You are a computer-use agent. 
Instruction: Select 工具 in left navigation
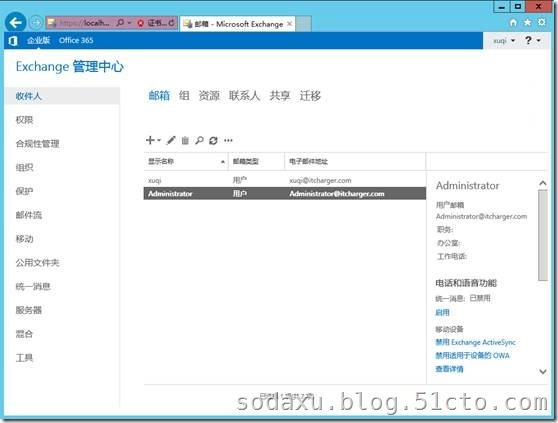click(24, 358)
